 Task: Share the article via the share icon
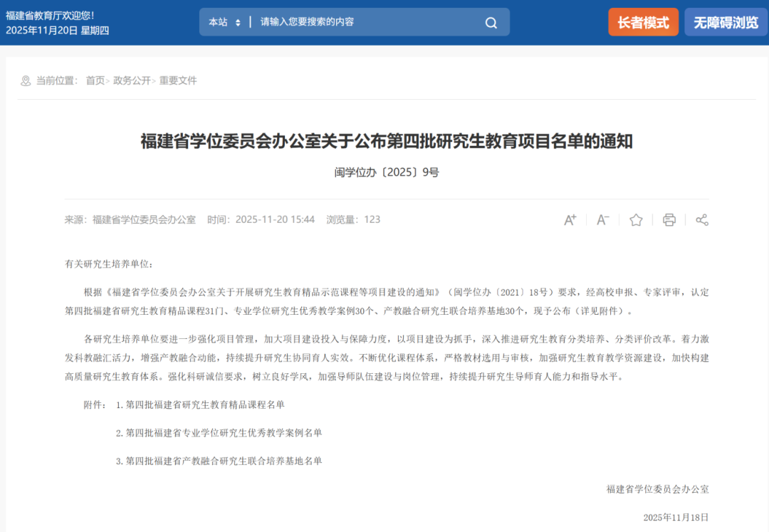[702, 220]
